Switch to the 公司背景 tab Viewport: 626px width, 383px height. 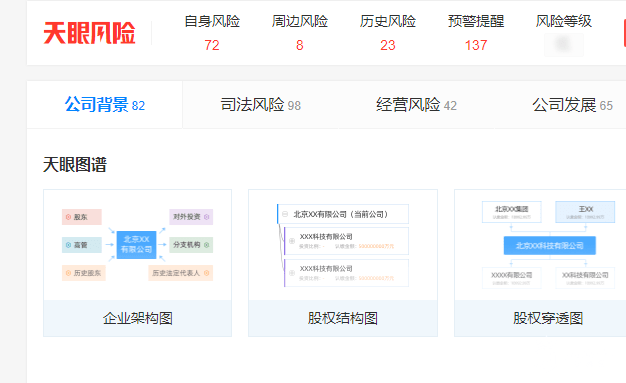tap(105, 105)
